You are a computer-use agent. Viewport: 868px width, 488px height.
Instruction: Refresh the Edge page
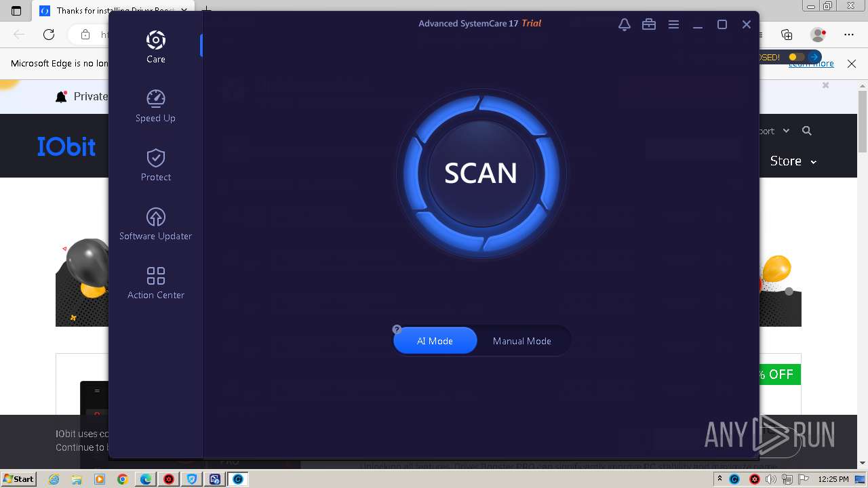tap(49, 35)
